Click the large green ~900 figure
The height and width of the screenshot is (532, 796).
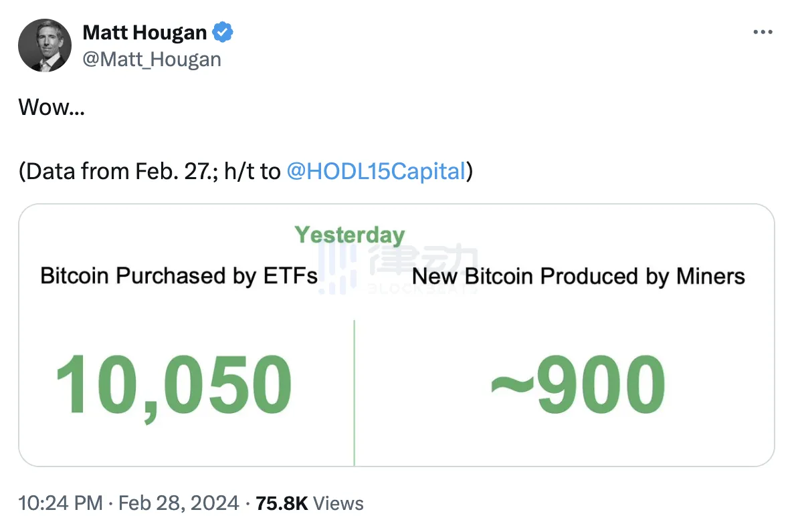[x=578, y=386]
